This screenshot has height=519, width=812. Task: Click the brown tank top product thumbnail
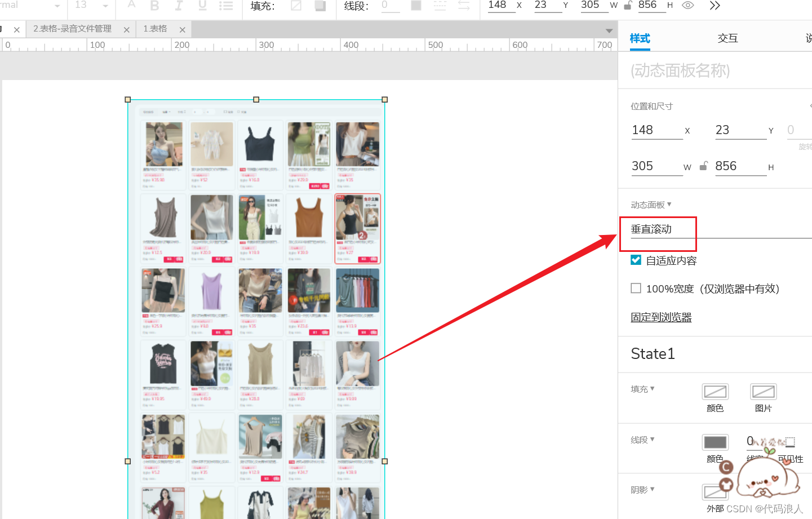309,217
